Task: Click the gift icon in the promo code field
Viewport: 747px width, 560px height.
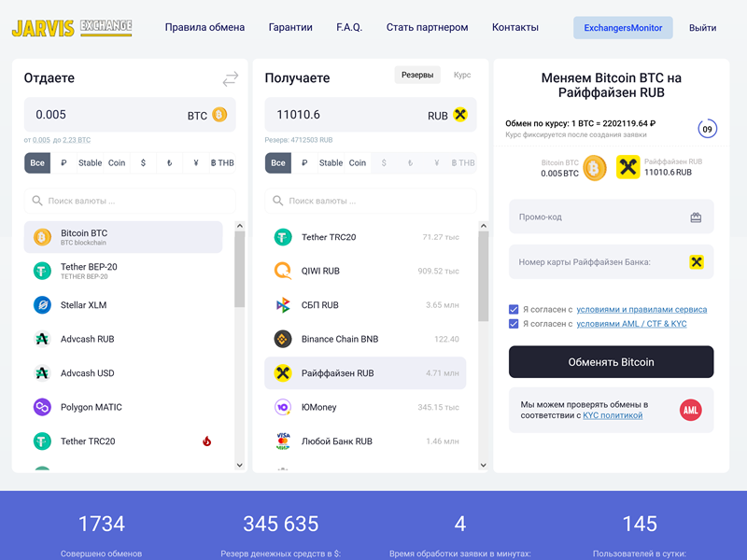Action: [x=696, y=217]
